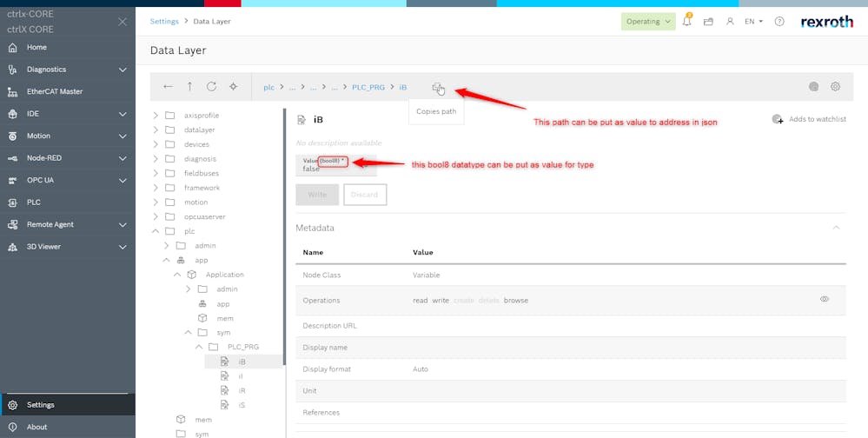The height and width of the screenshot is (438, 868).
Task: Click the locate node crosshair icon
Action: pos(234,87)
